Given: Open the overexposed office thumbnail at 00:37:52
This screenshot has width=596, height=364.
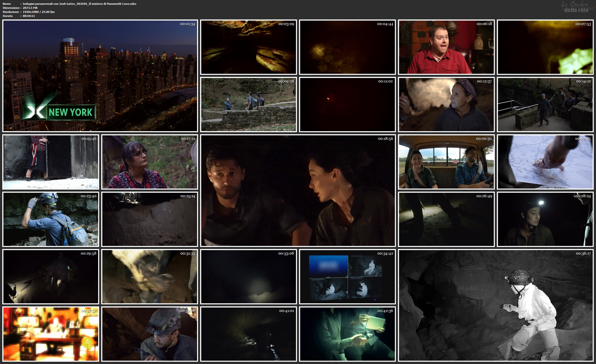Looking at the screenshot, I should click(x=51, y=334).
